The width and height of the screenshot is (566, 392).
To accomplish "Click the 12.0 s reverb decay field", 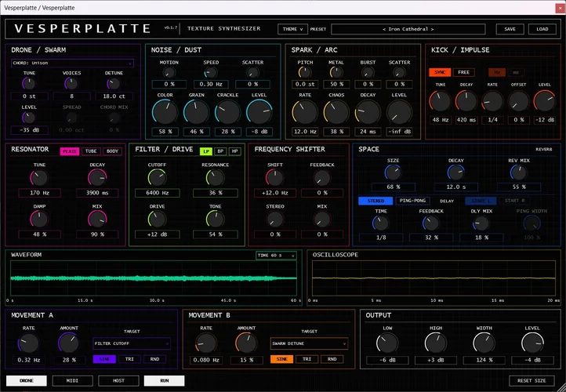I will (456, 187).
